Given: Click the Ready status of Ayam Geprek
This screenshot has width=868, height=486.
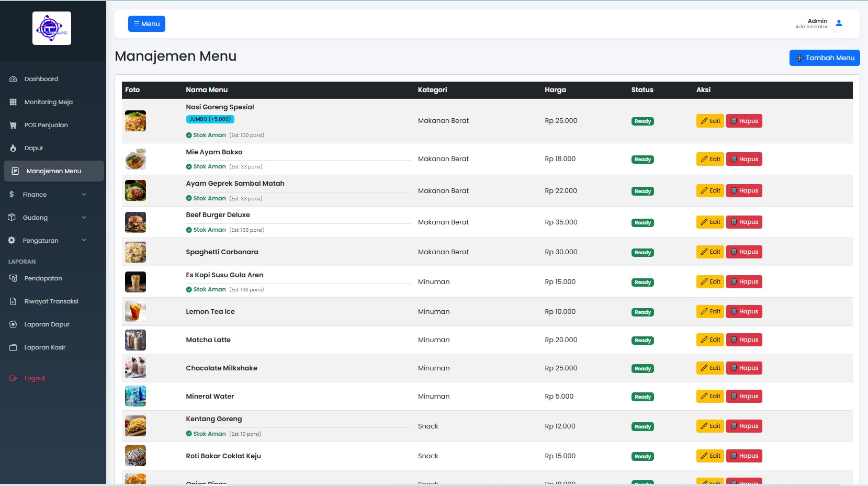Looking at the screenshot, I should point(642,191).
